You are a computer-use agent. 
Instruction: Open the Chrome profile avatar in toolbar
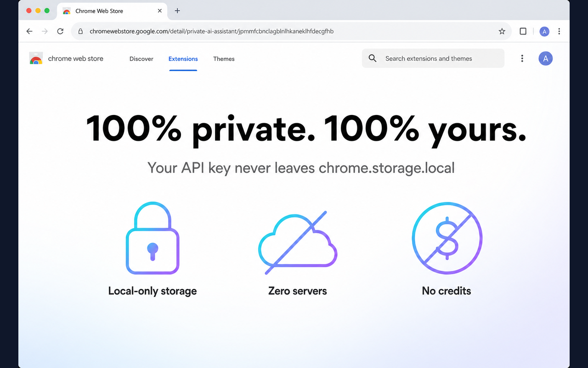click(x=544, y=31)
